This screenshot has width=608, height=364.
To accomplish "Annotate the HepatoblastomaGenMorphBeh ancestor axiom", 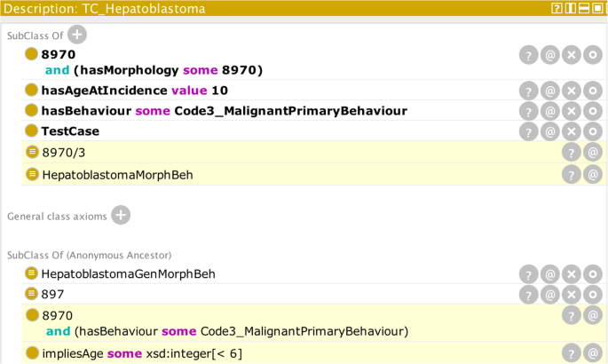I will point(549,274).
